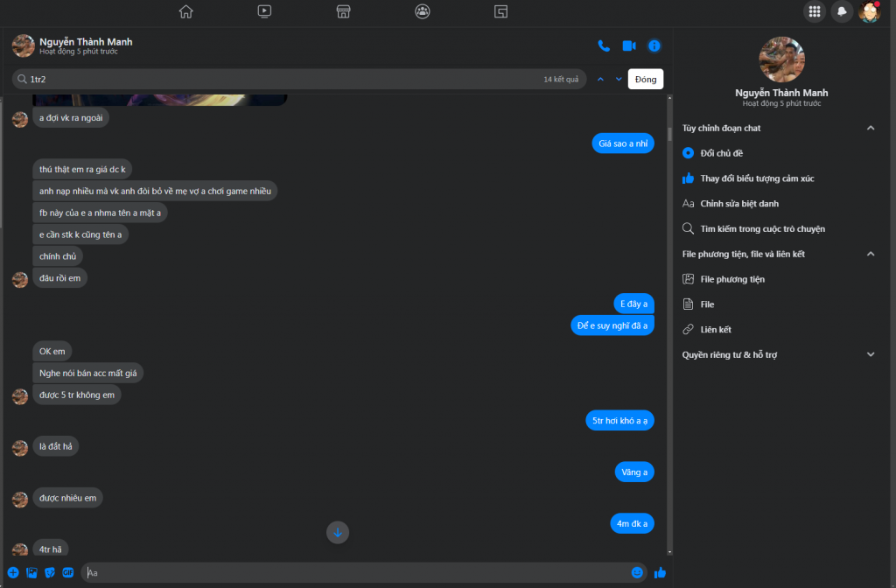Open the emoji picker in message box
The height and width of the screenshot is (588, 896).
tap(637, 573)
